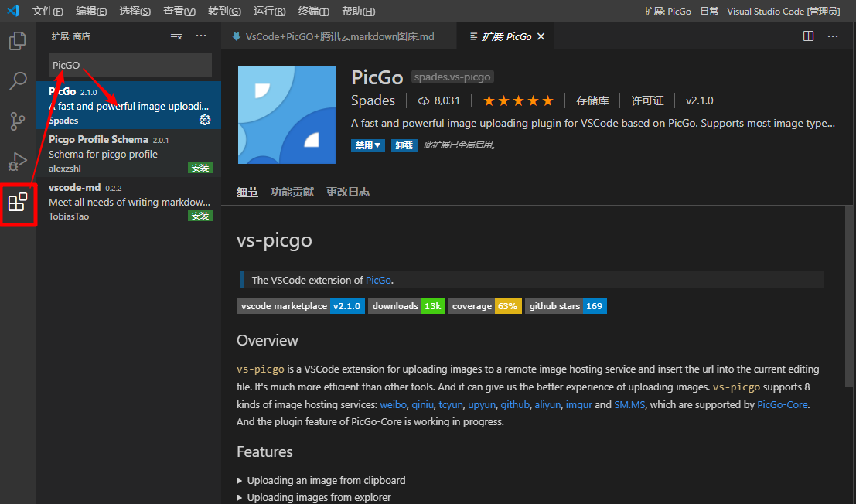Focus the extensions search box
This screenshot has width=856, height=504.
130,65
